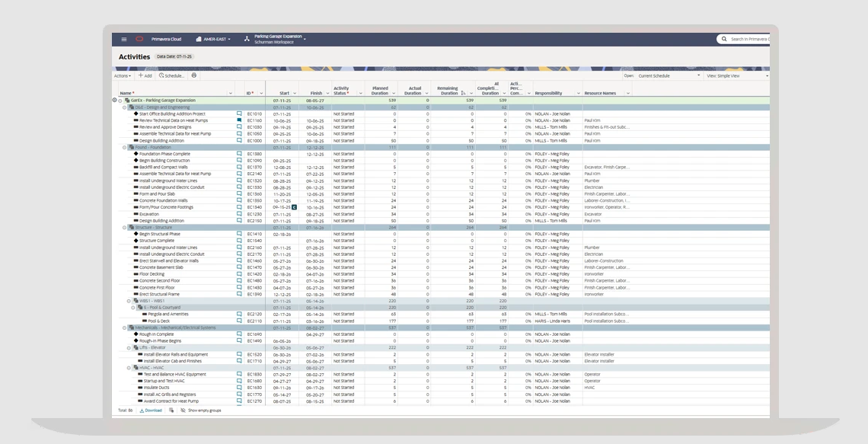The width and height of the screenshot is (868, 444).
Task: Open Parking Garage Expansion project switcher dropdown
Action: pyautogui.click(x=305, y=40)
